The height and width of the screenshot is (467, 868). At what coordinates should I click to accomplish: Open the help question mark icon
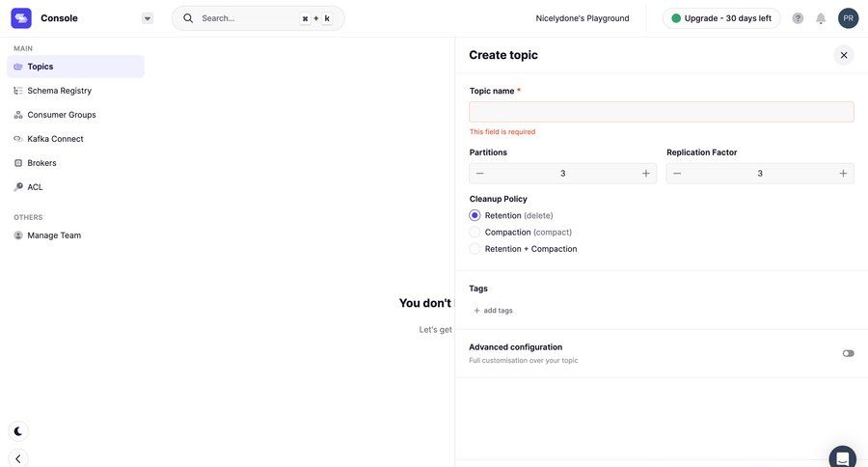click(x=798, y=18)
